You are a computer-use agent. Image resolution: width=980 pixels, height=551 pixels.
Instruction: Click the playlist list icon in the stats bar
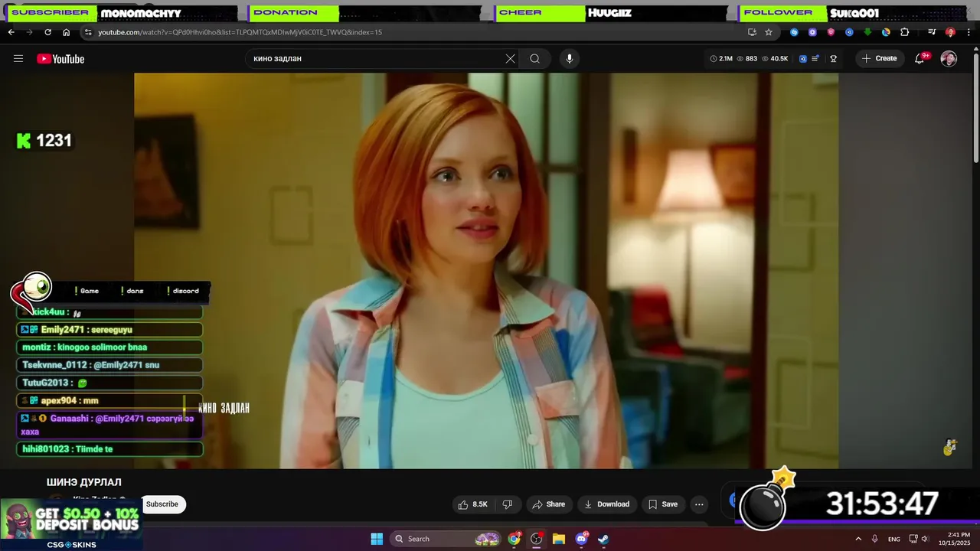pyautogui.click(x=816, y=59)
